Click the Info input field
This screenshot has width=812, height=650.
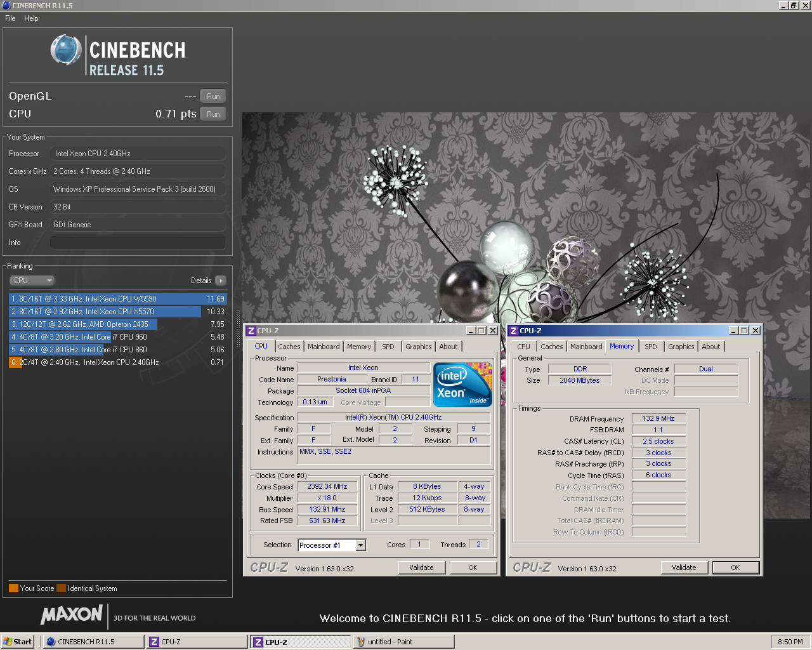coord(138,242)
